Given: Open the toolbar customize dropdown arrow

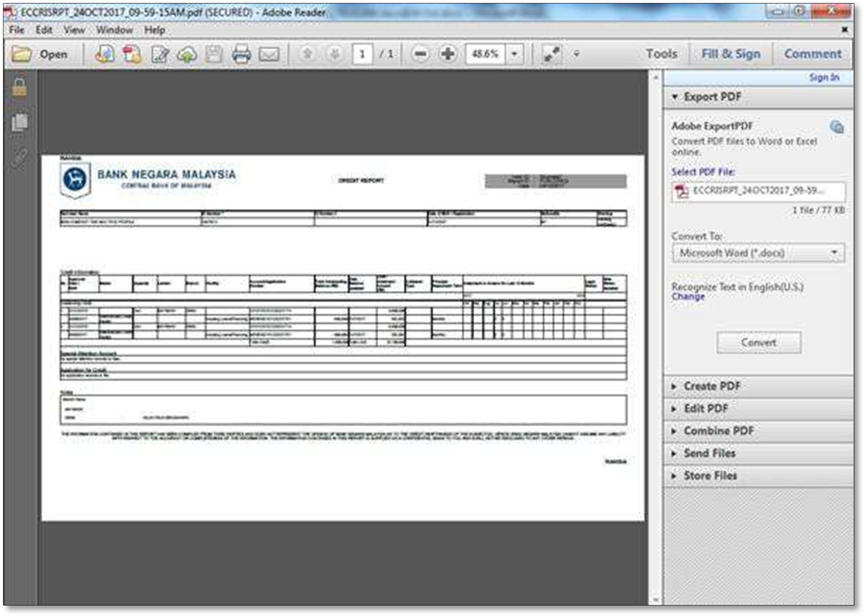Looking at the screenshot, I should [577, 54].
